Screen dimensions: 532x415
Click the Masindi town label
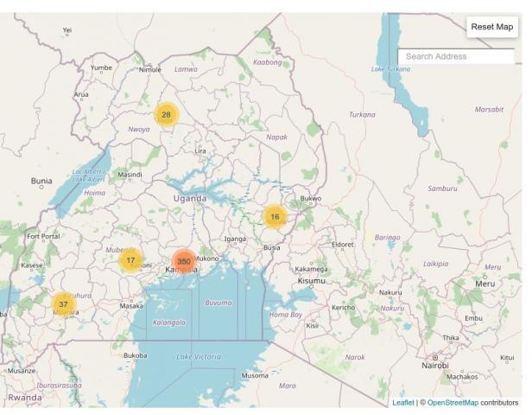point(130,175)
